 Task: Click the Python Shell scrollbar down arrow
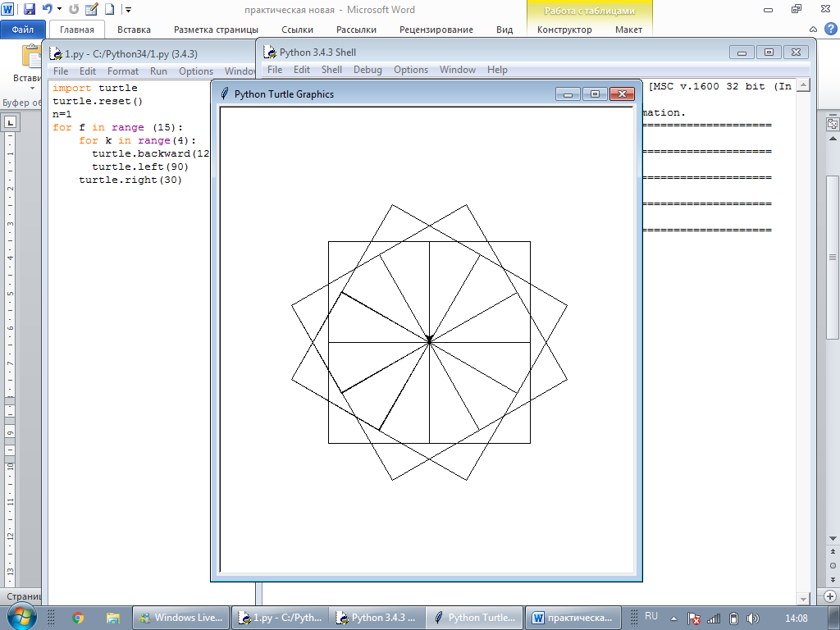point(802,598)
